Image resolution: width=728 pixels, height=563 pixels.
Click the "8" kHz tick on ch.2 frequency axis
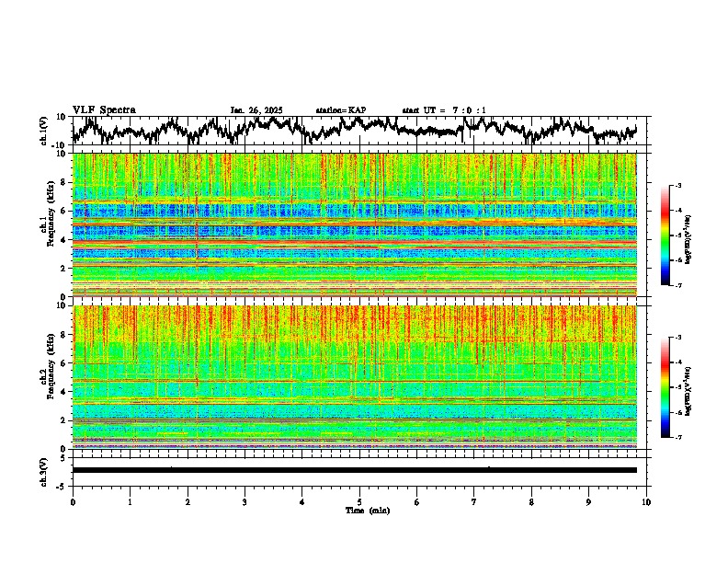pos(65,335)
